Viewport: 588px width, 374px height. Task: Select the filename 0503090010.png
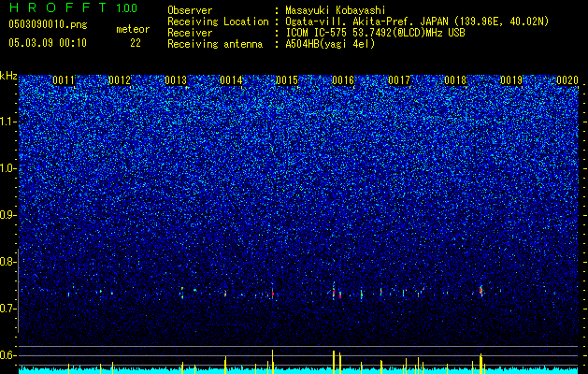[x=48, y=24]
